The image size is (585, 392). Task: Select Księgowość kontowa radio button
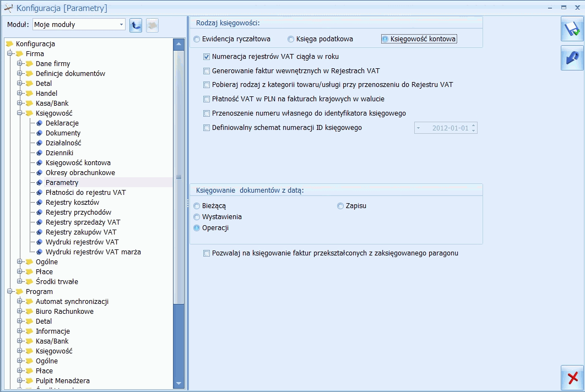pyautogui.click(x=385, y=39)
